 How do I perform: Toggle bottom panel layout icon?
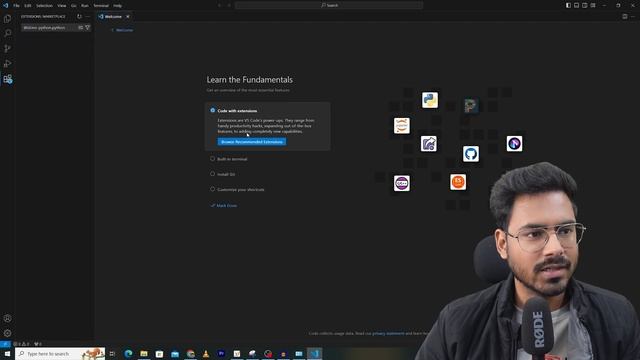point(576,5)
